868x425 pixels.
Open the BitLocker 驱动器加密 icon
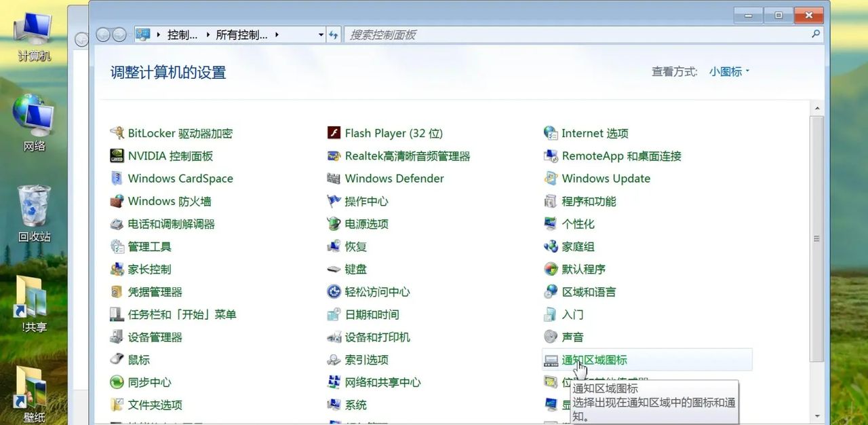[117, 133]
